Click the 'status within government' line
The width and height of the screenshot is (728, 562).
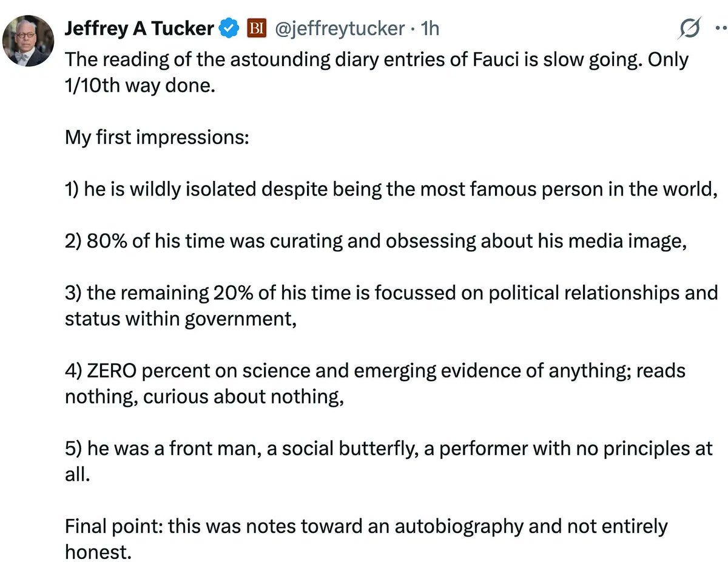click(181, 319)
